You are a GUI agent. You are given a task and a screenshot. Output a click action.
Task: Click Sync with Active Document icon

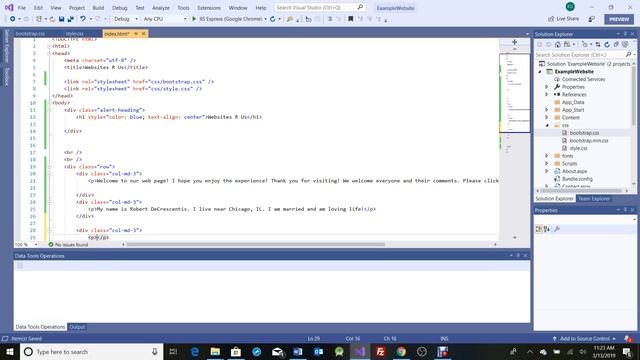[x=598, y=44]
